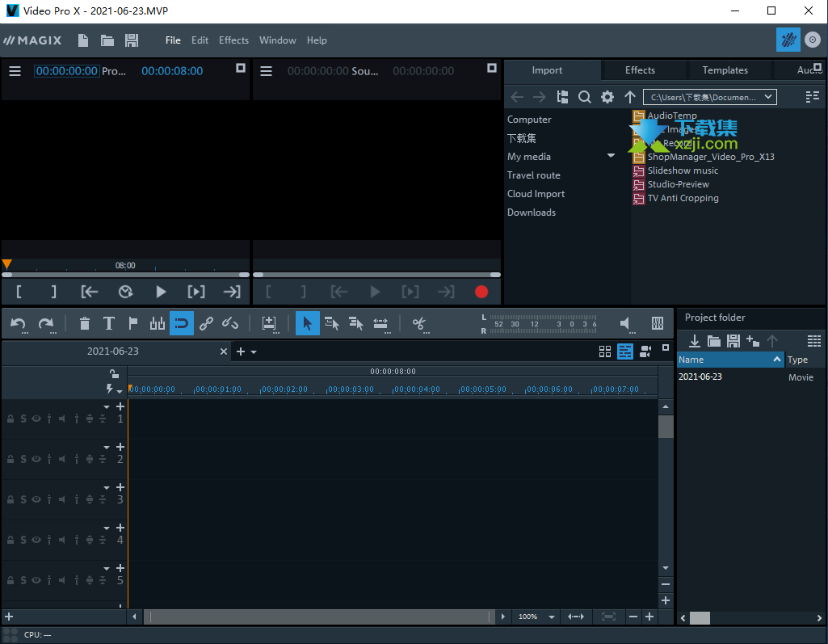
Task: Toggle lock on track 5
Action: [11, 580]
